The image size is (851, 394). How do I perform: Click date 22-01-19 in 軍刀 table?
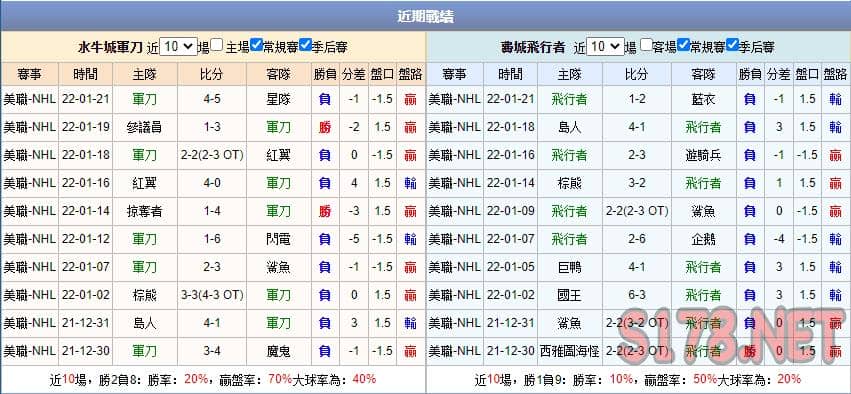pyautogui.click(x=86, y=128)
